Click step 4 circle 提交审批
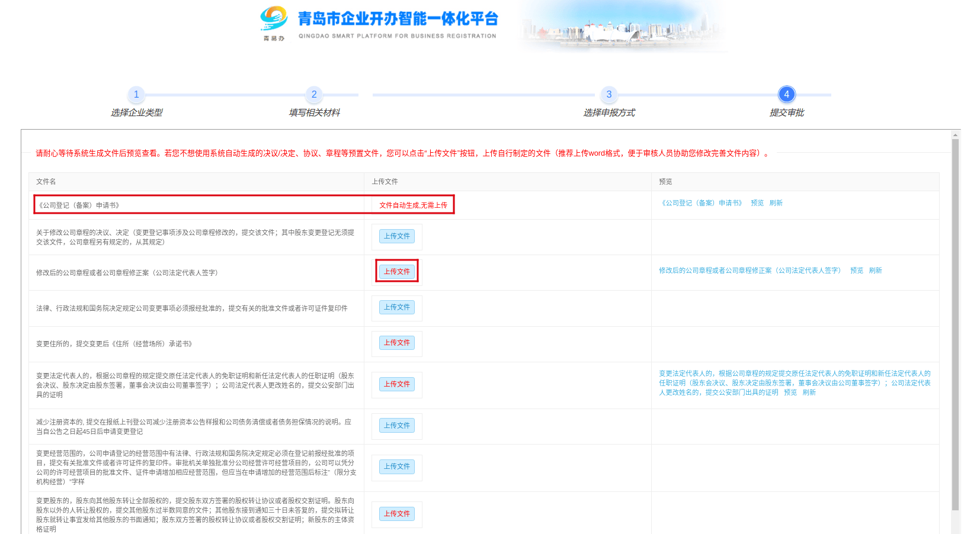The image size is (980, 534). [x=786, y=95]
